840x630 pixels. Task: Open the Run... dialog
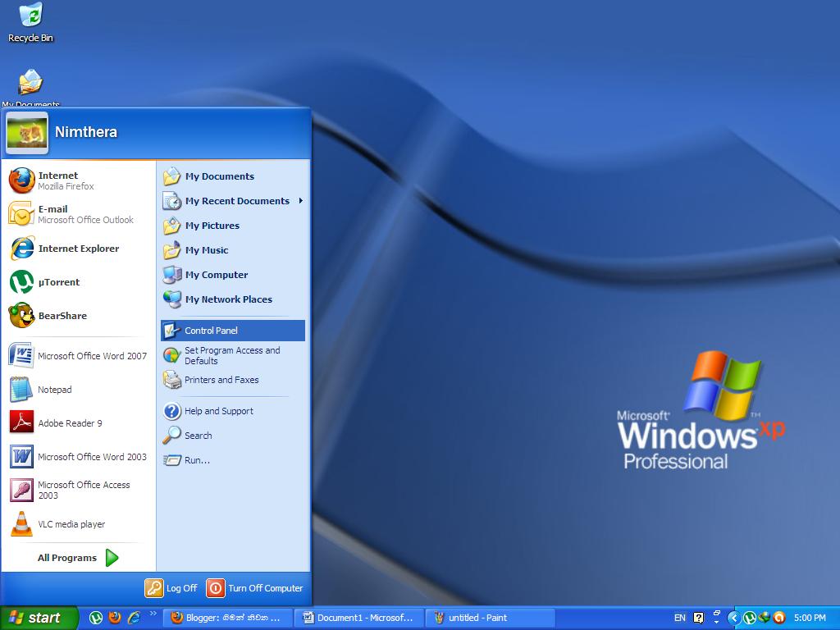pyautogui.click(x=233, y=460)
